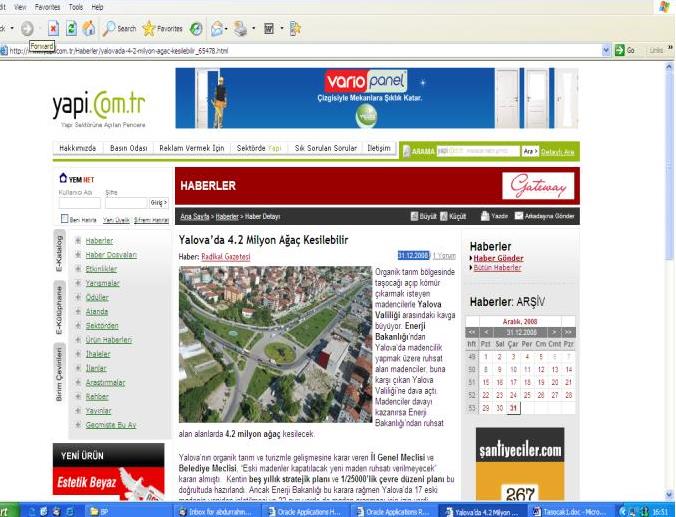Go to next month in calendar
This screenshot has width=676, height=517.
554,332
